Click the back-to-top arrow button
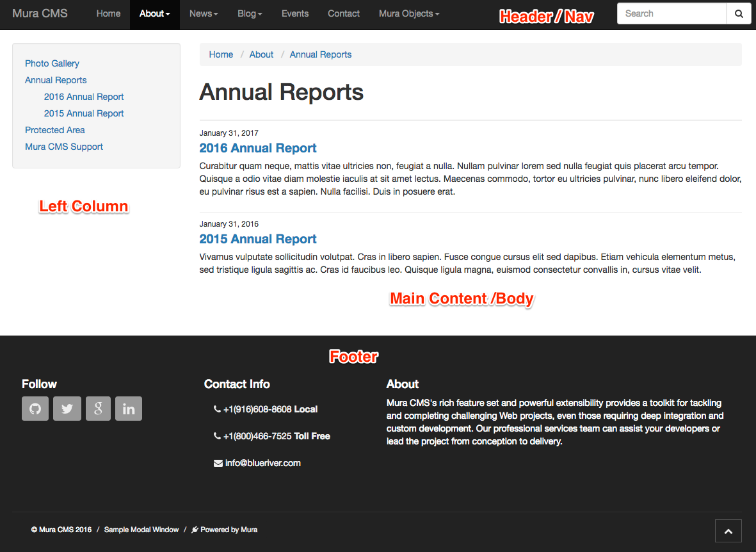 coord(728,532)
